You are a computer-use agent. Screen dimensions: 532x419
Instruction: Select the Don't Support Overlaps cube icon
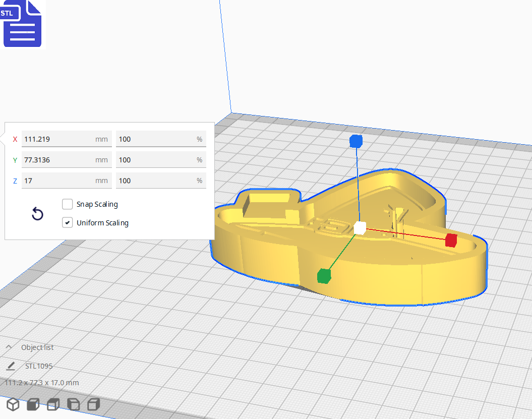[x=73, y=404]
